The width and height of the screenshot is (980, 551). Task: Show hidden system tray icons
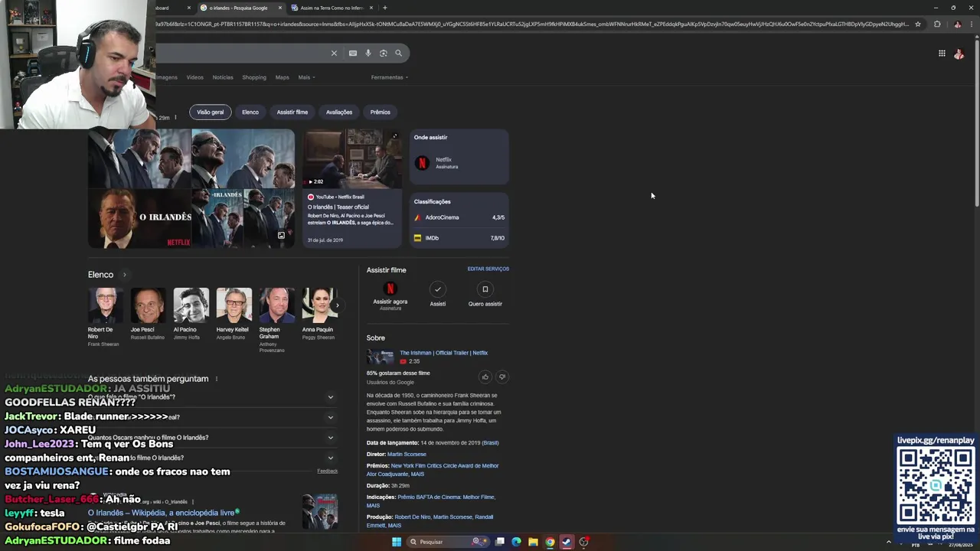[888, 542]
